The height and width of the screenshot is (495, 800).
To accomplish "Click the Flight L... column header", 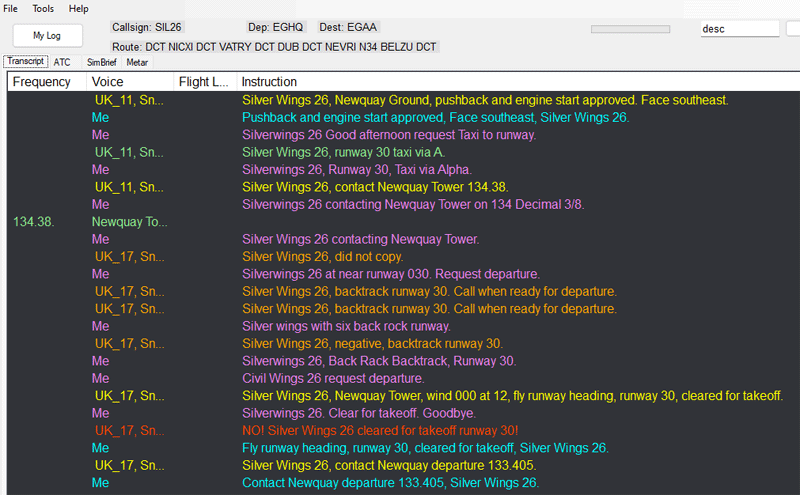I will pos(204,82).
